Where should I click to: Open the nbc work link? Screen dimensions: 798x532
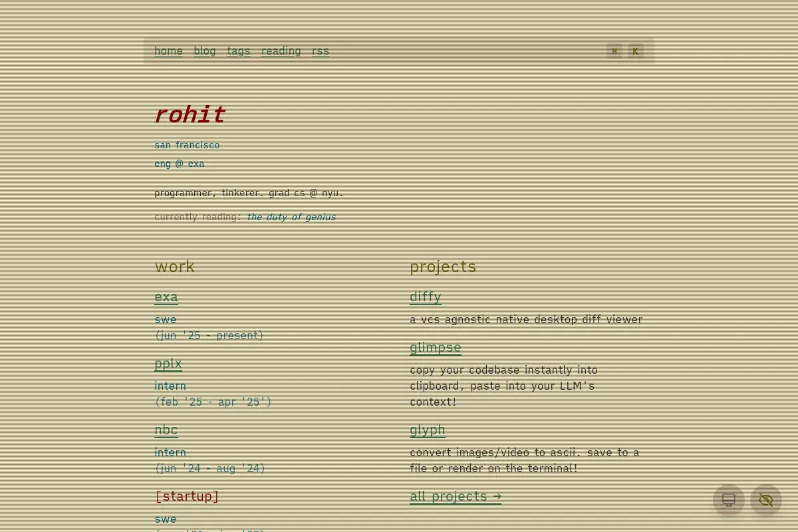(166, 430)
